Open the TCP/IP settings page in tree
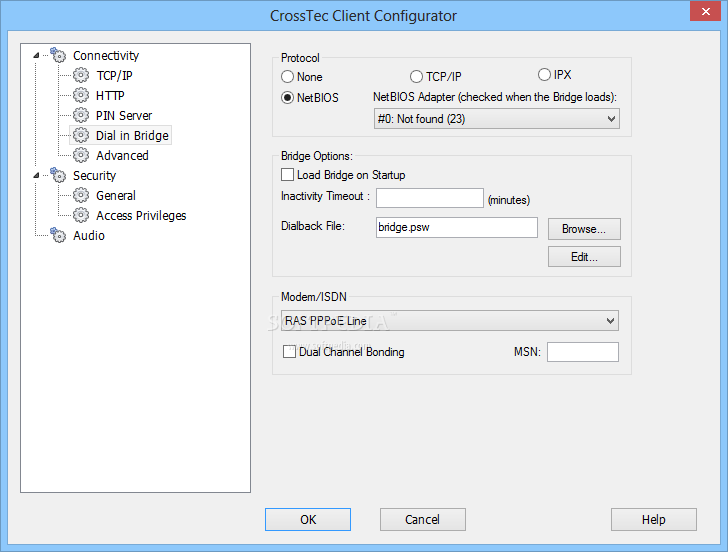The height and width of the screenshot is (552, 728). [114, 75]
